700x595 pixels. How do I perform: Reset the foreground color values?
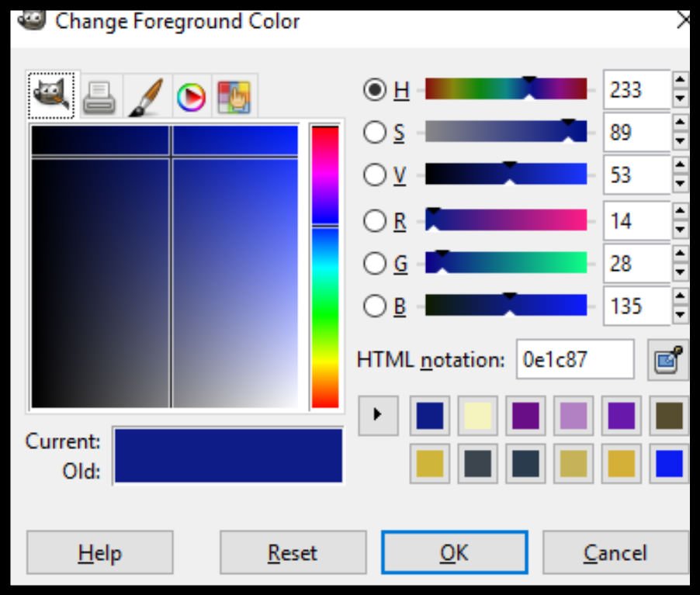293,552
